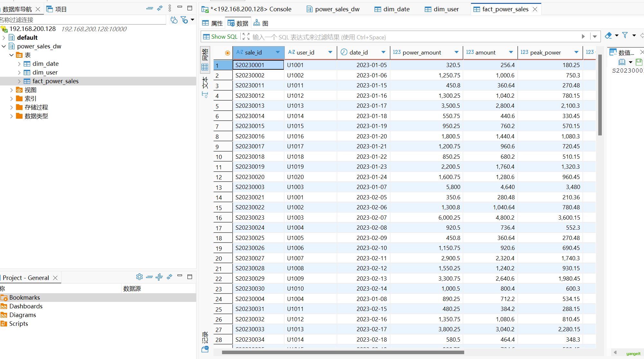This screenshot has width=644, height=359.
Task: Open the 属性 properties tab
Action: click(212, 23)
